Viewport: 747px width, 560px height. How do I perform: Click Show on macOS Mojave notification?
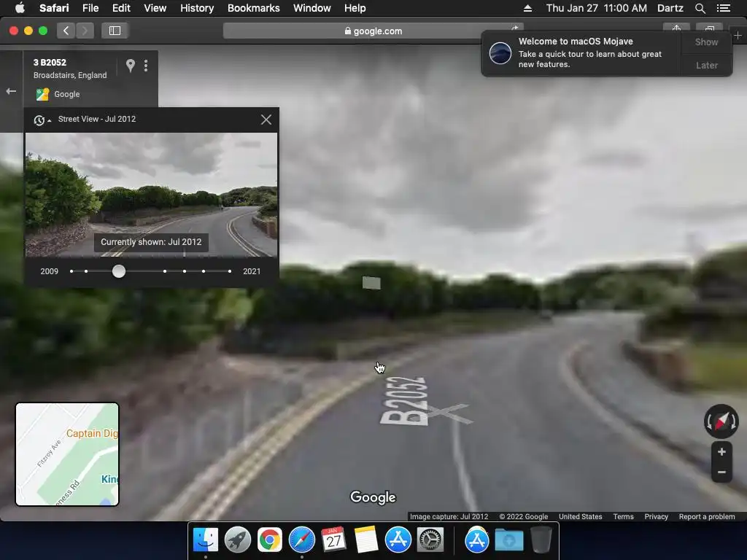[x=706, y=42]
